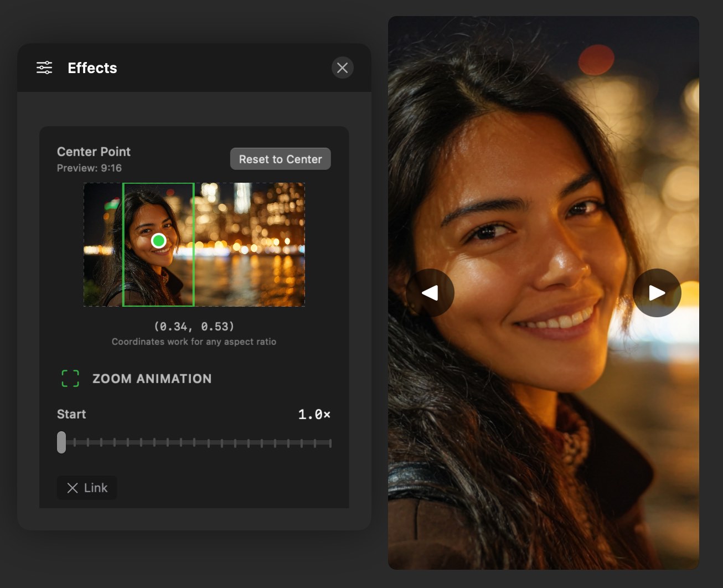Click the Effects sliders icon
The height and width of the screenshot is (588, 723).
point(44,68)
